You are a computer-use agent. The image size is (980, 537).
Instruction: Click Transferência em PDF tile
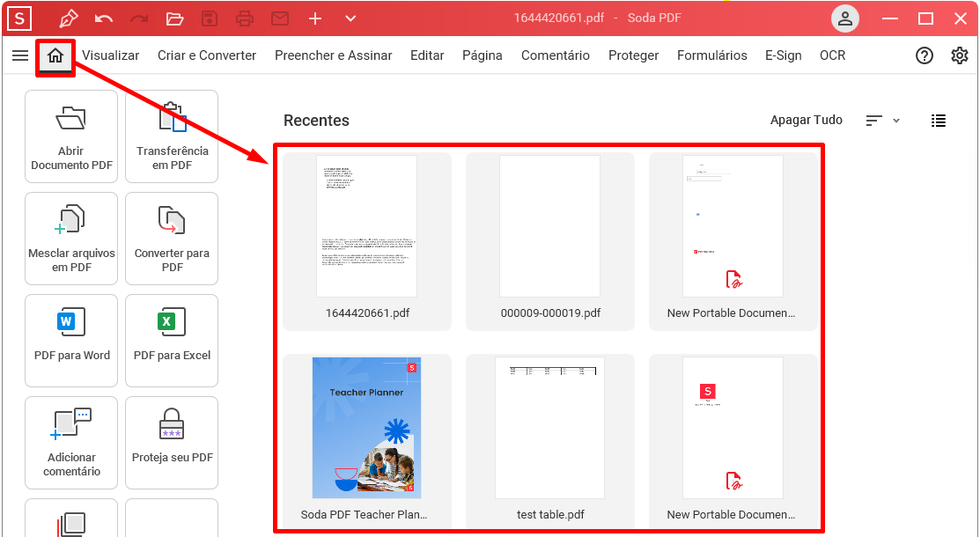pos(172,136)
